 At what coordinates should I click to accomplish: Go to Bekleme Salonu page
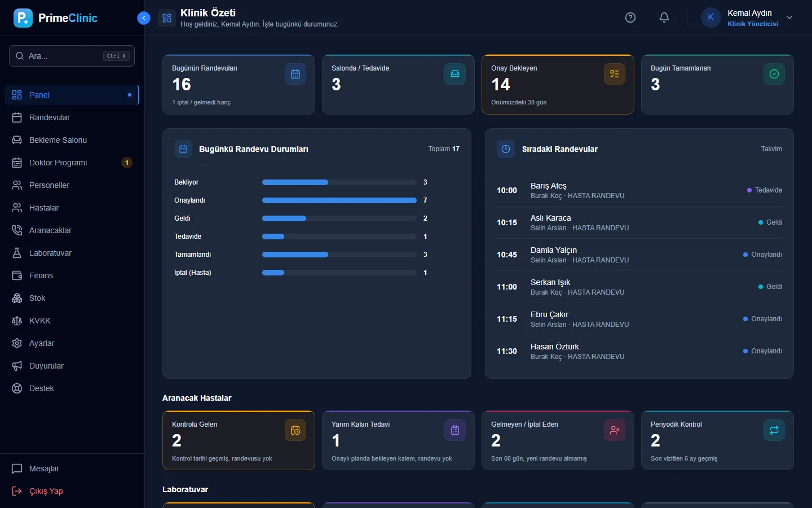(x=72, y=140)
